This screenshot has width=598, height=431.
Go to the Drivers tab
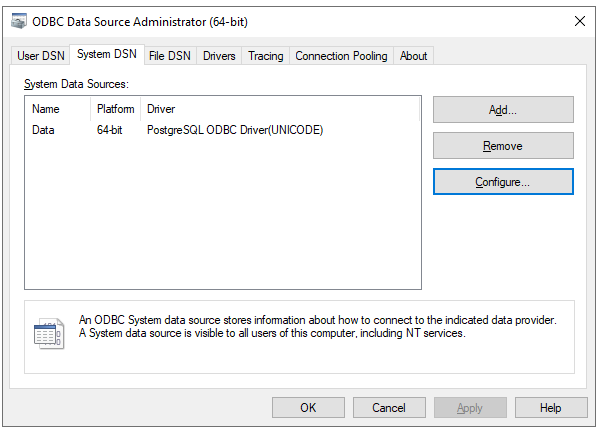pyautogui.click(x=219, y=56)
